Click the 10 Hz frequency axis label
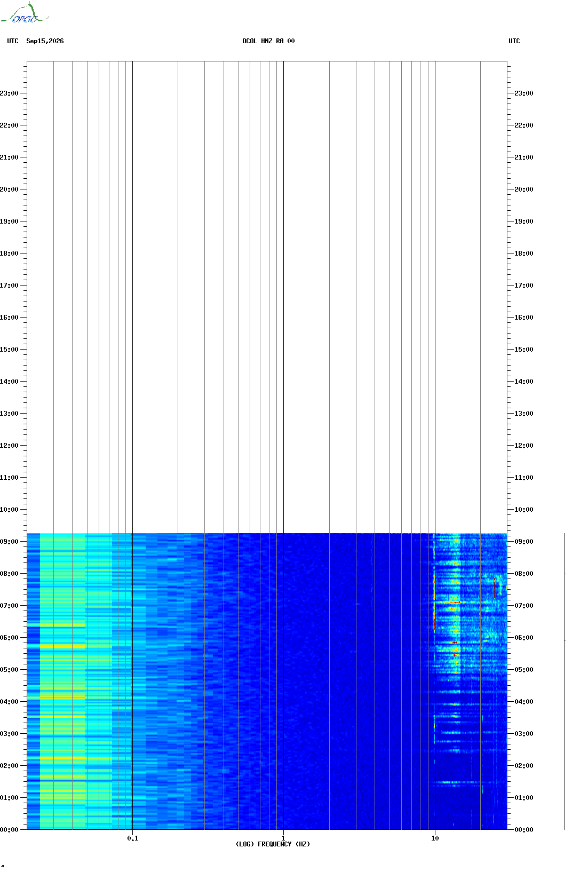This screenshot has height=872, width=588. 435,838
